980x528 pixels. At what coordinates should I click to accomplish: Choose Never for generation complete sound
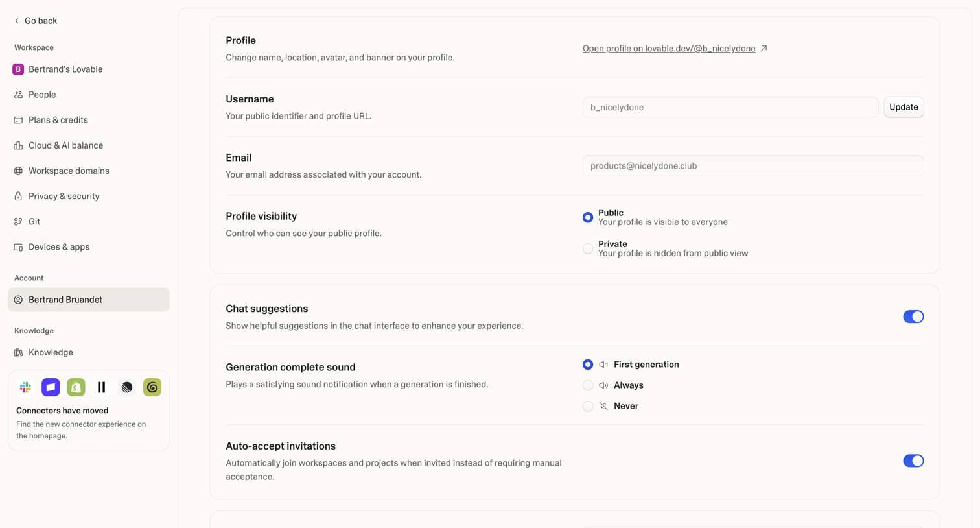[x=588, y=406]
